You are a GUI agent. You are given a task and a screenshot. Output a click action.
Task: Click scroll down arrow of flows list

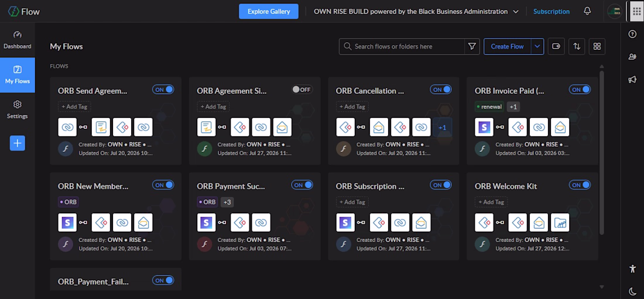pos(602,287)
